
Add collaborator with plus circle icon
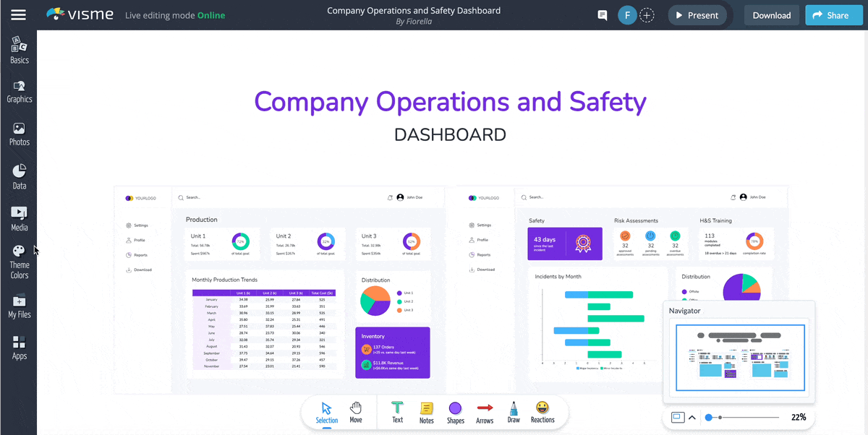(x=647, y=15)
